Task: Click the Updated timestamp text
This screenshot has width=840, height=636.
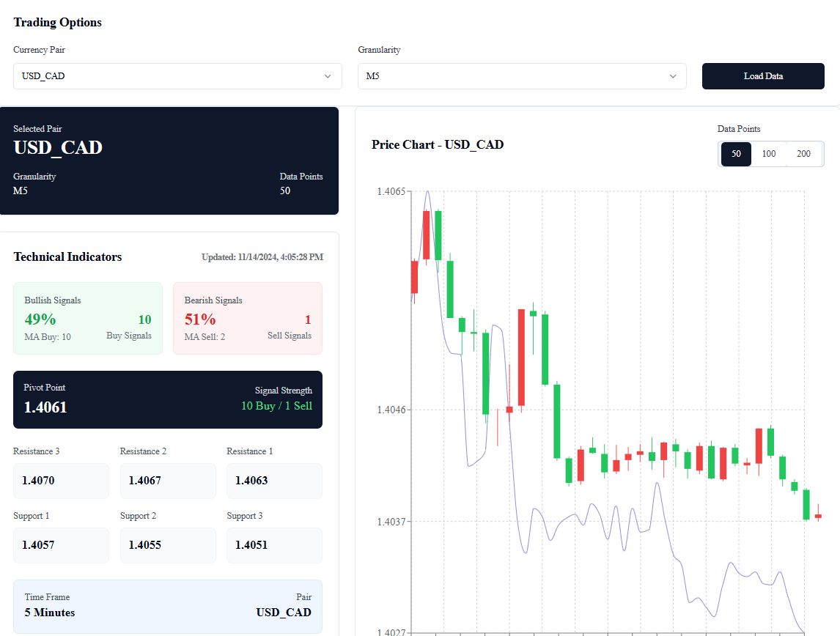Action: click(262, 257)
